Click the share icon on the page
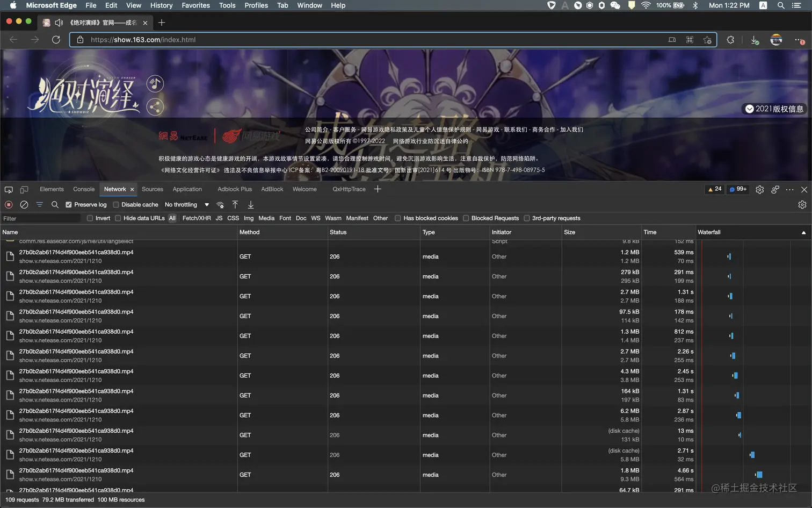 155,107
